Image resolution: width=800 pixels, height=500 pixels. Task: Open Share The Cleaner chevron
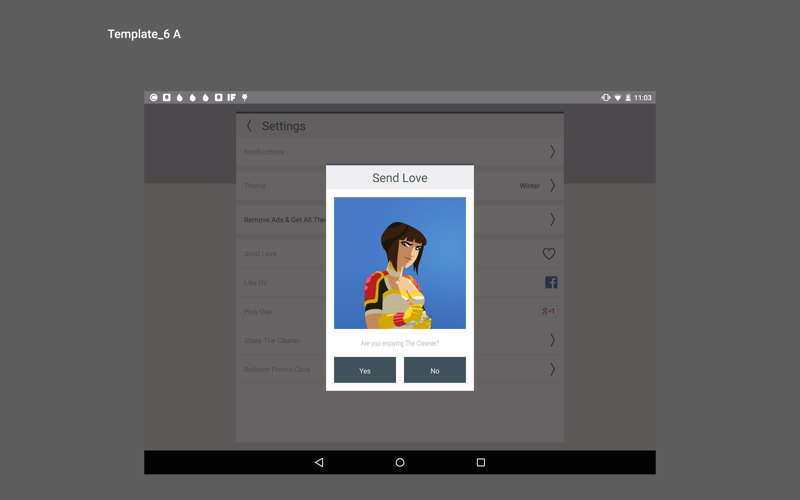click(552, 340)
